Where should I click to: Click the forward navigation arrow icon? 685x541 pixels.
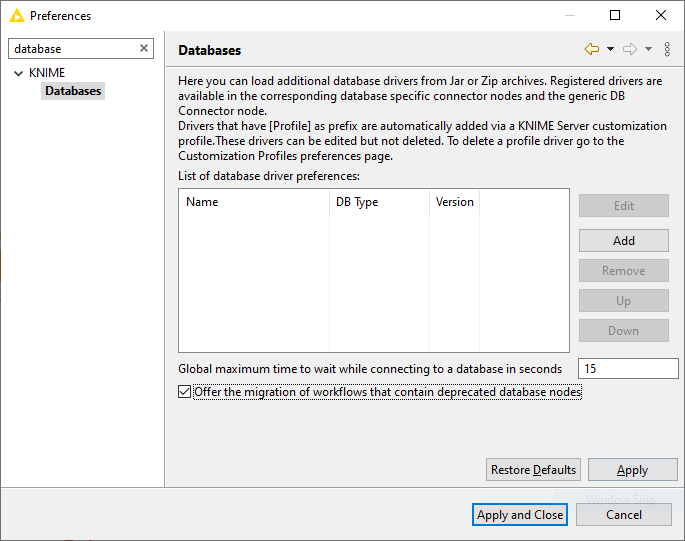coord(630,49)
